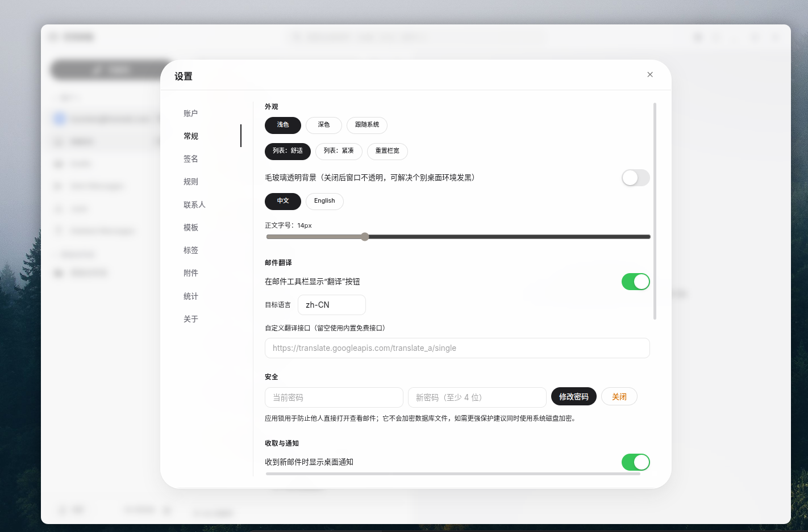This screenshot has width=808, height=532.
Task: Open the 关于 section
Action: point(191,319)
